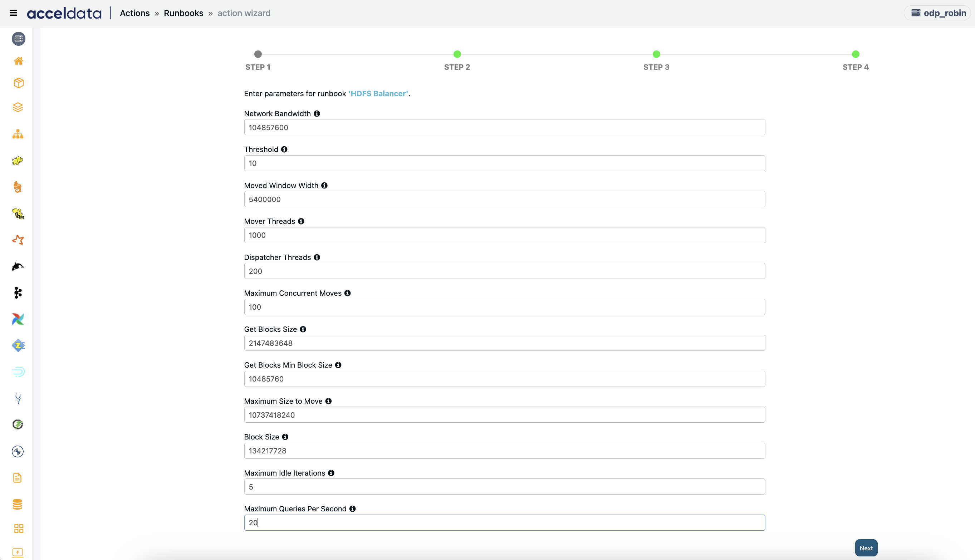975x560 pixels.
Task: Go to Home in sidebar
Action: tap(19, 61)
